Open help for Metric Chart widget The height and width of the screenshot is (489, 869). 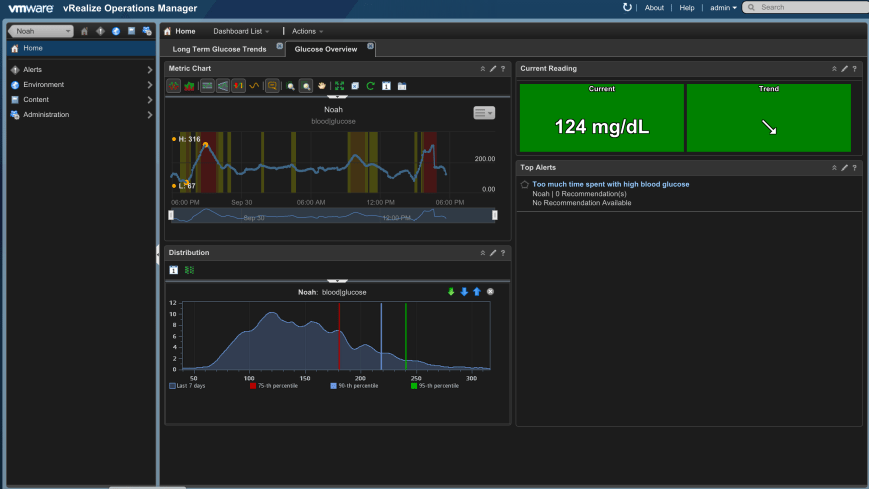503,69
